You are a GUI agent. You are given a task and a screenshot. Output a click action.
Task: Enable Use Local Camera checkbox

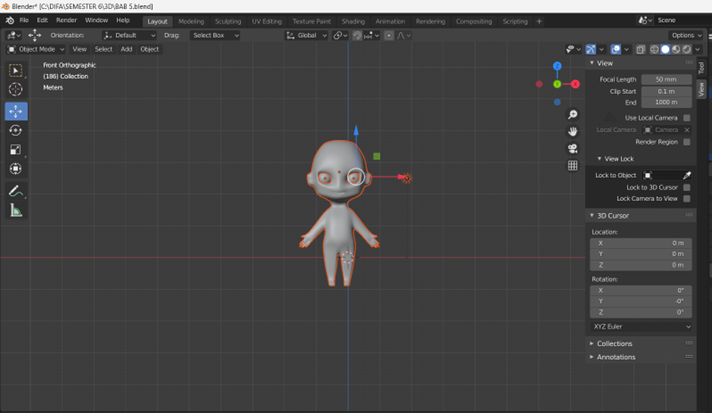[687, 118]
